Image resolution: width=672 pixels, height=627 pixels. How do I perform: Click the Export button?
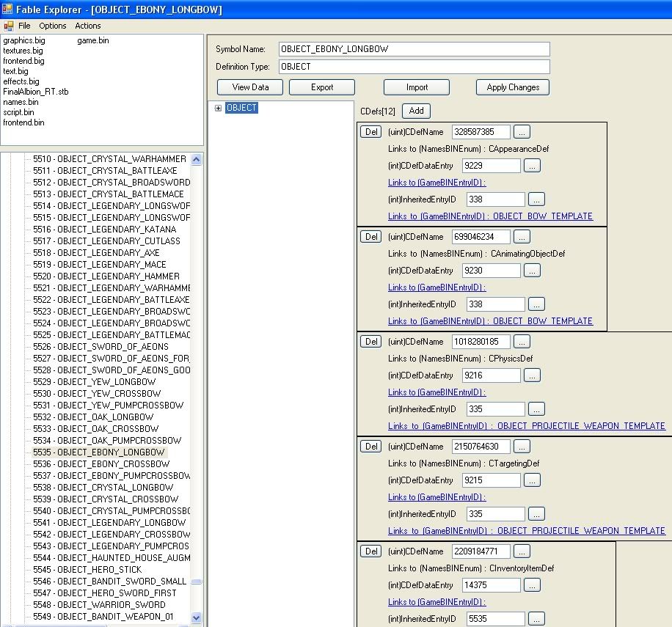(x=322, y=87)
